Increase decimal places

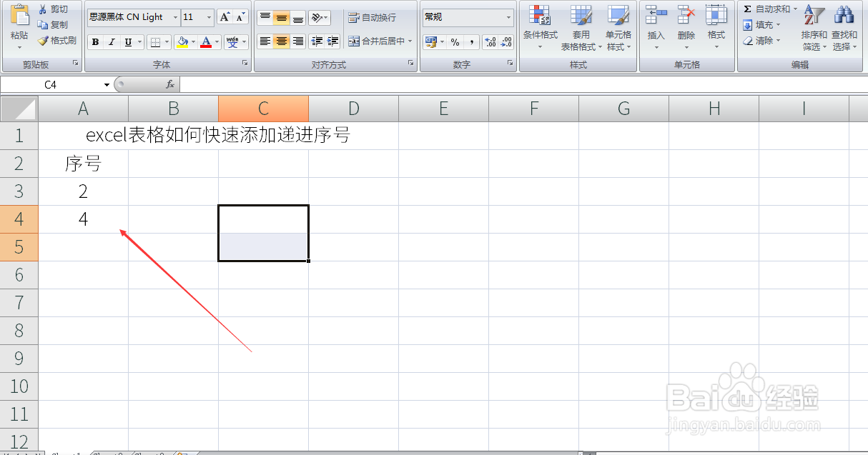[490, 42]
